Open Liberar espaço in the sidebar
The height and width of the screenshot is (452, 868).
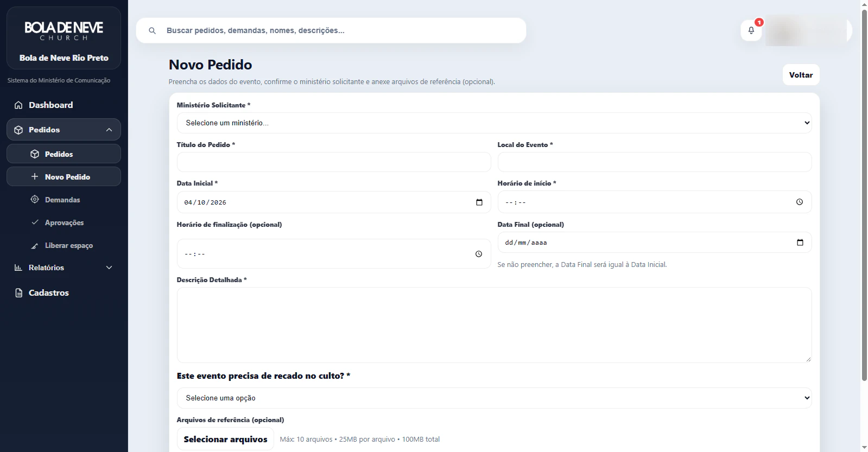(x=64, y=245)
